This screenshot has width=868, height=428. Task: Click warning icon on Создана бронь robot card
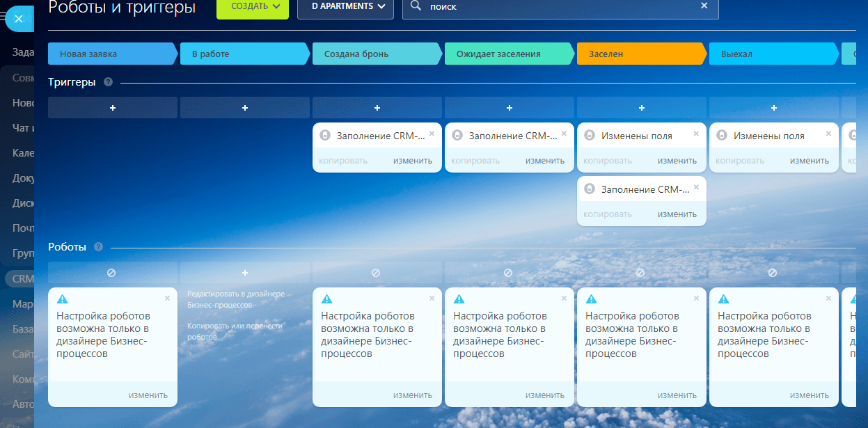326,299
